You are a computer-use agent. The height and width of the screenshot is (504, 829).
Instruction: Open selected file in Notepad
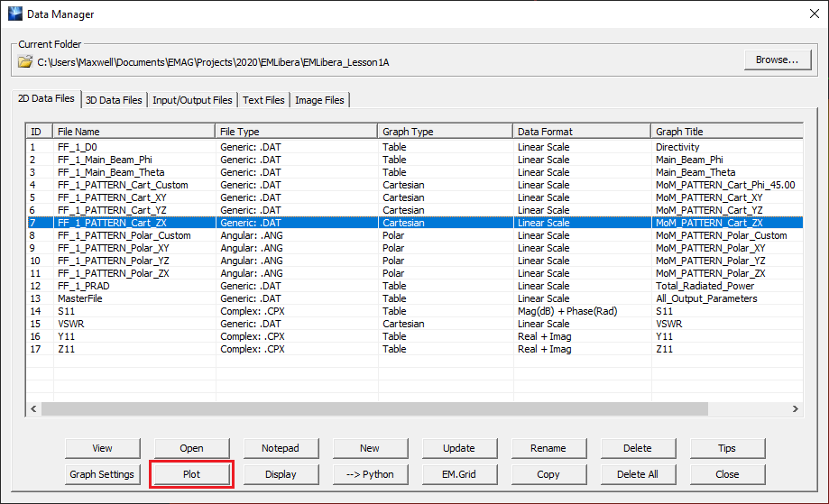pyautogui.click(x=281, y=448)
